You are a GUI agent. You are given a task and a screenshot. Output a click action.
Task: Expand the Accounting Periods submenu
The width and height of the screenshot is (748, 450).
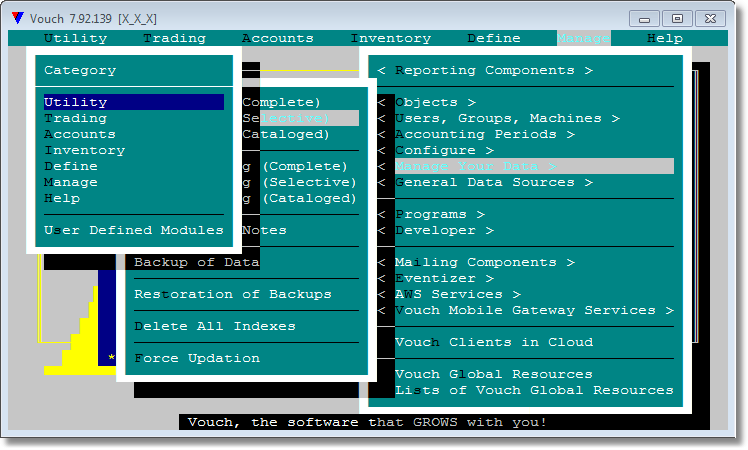pos(476,134)
